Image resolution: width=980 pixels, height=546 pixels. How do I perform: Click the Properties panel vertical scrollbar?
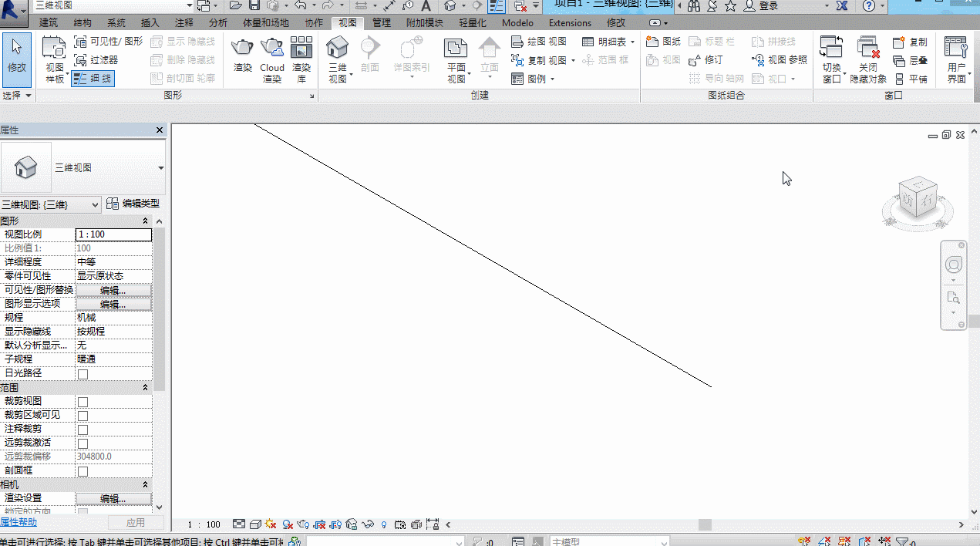[x=160, y=308]
